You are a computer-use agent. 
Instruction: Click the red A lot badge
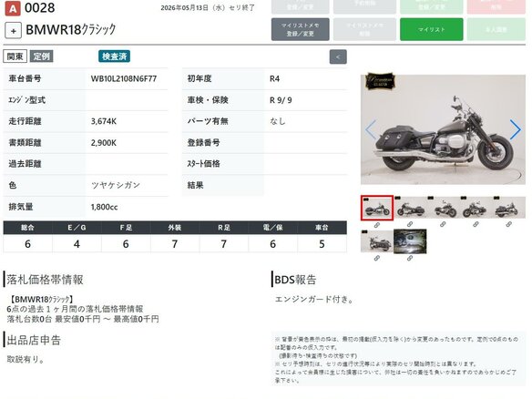click(13, 8)
